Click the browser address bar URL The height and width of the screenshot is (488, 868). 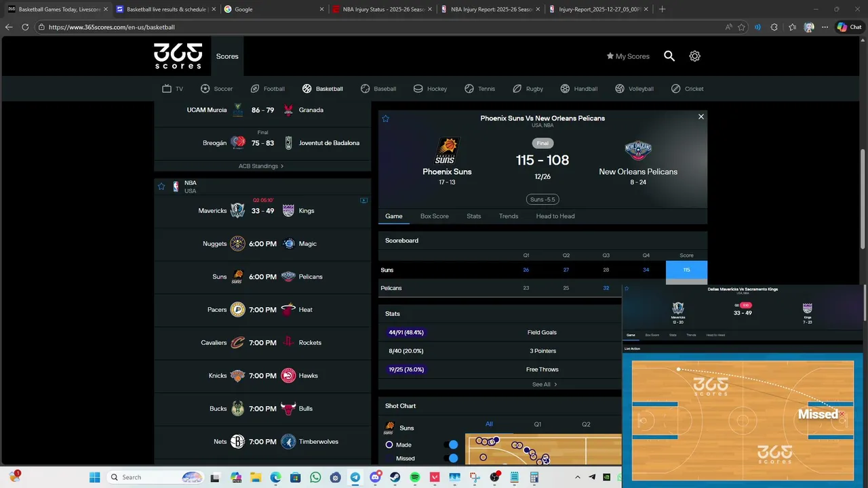tap(112, 27)
